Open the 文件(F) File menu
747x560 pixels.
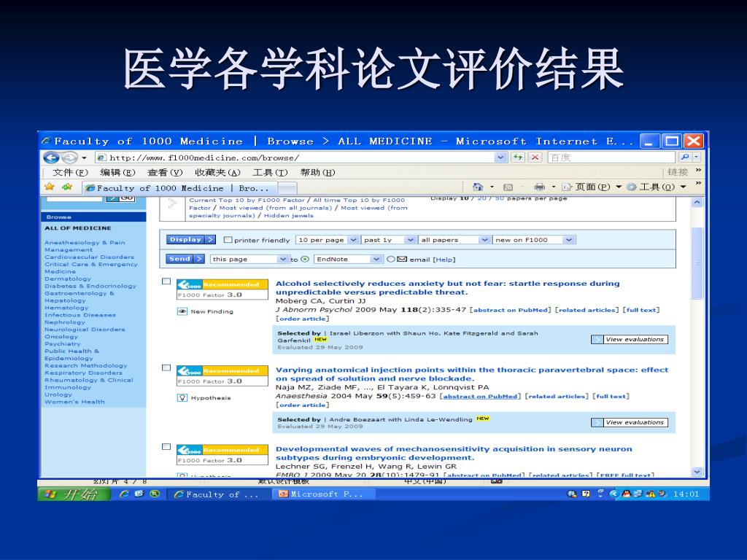pyautogui.click(x=70, y=172)
